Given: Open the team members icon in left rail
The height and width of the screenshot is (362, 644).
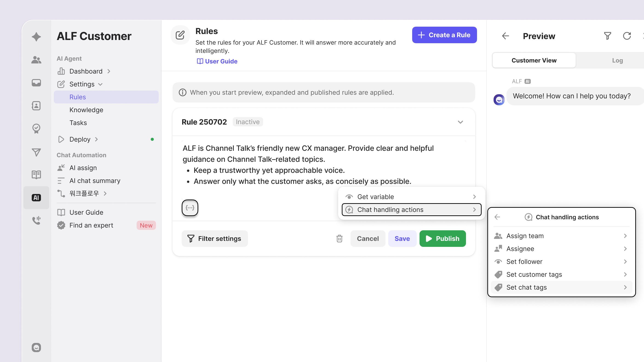Looking at the screenshot, I should coord(36,60).
